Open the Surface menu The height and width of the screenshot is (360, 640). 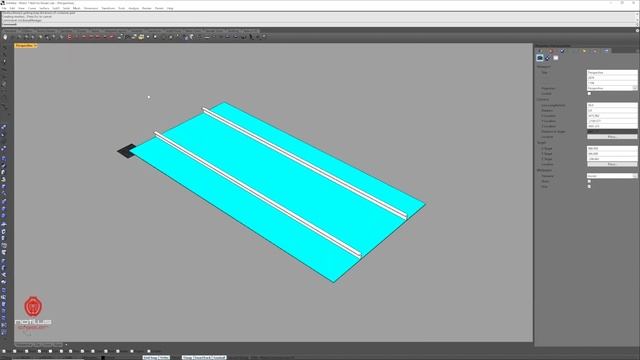(44, 8)
